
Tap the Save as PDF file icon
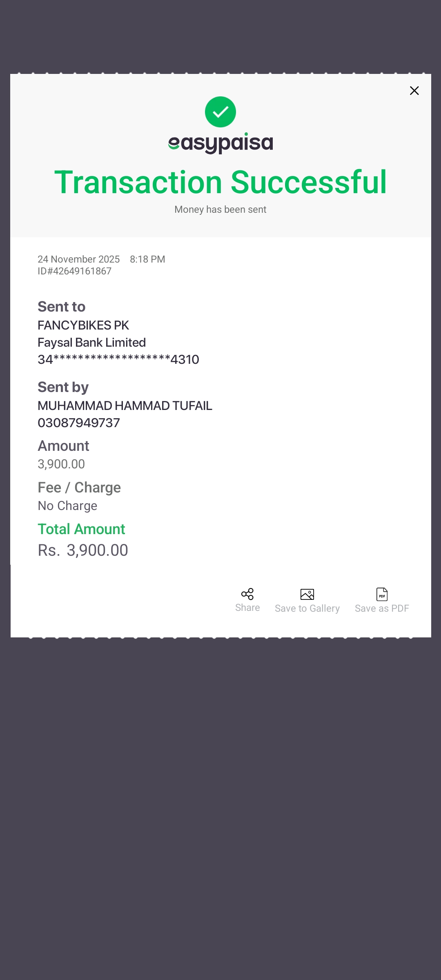click(382, 594)
